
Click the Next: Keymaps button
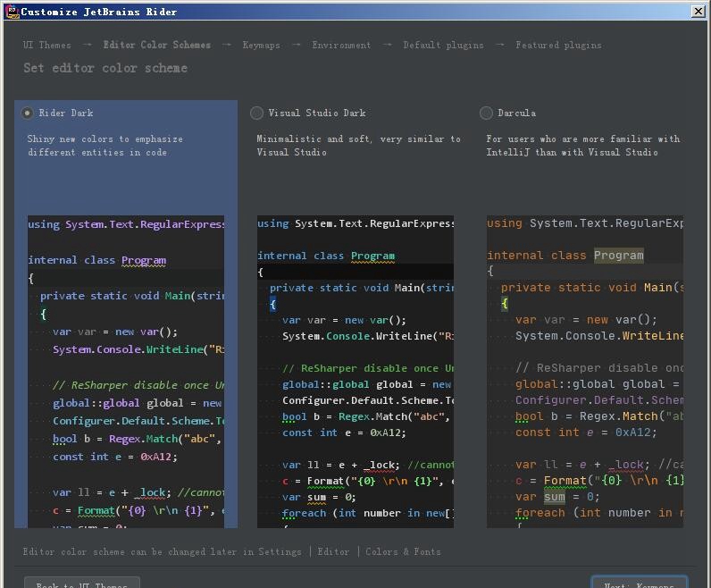(640, 583)
